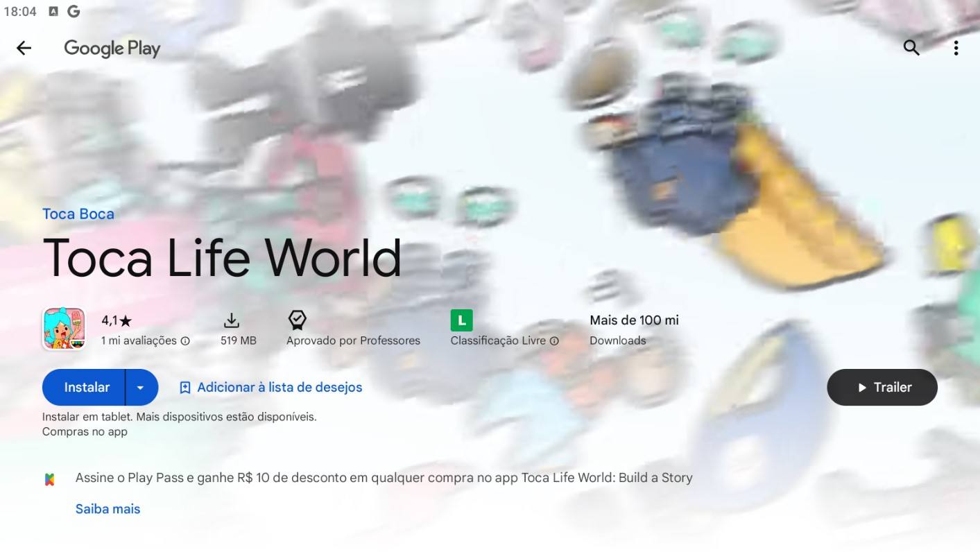Tap the Aprovado por Professores badge icon

pyautogui.click(x=297, y=320)
